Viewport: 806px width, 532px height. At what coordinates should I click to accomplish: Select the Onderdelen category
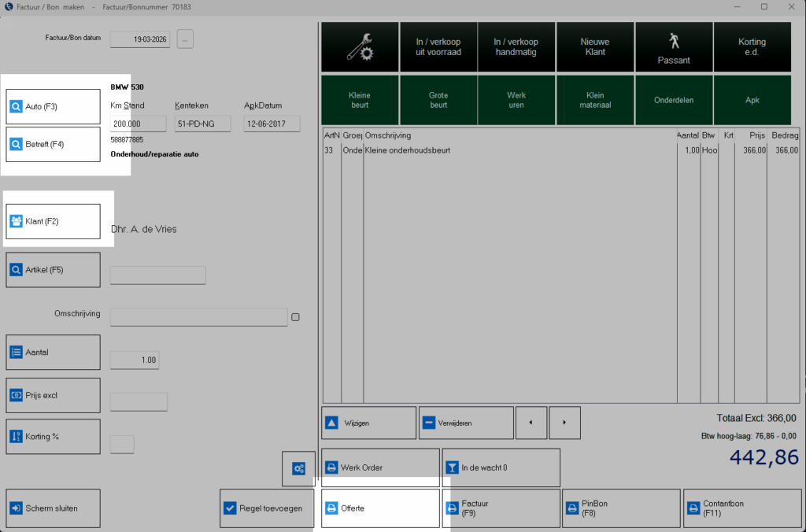(x=673, y=100)
